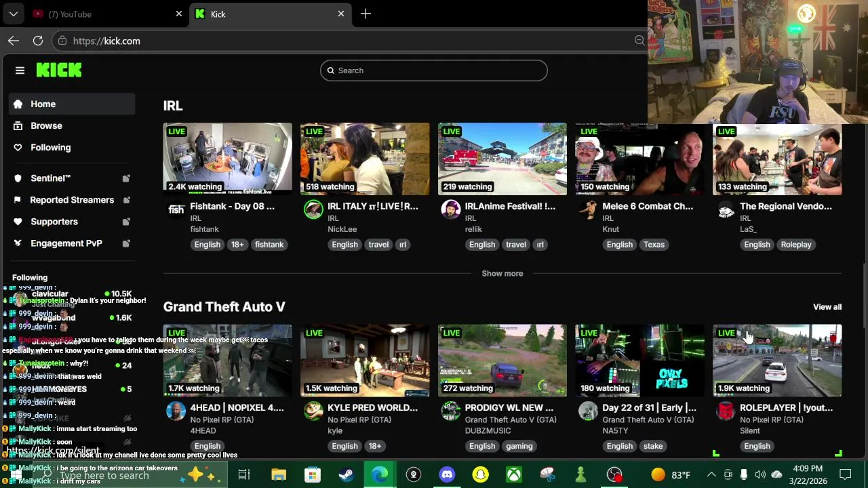
Task: Click the gaming tag under PRODIGY
Action: [x=519, y=446]
